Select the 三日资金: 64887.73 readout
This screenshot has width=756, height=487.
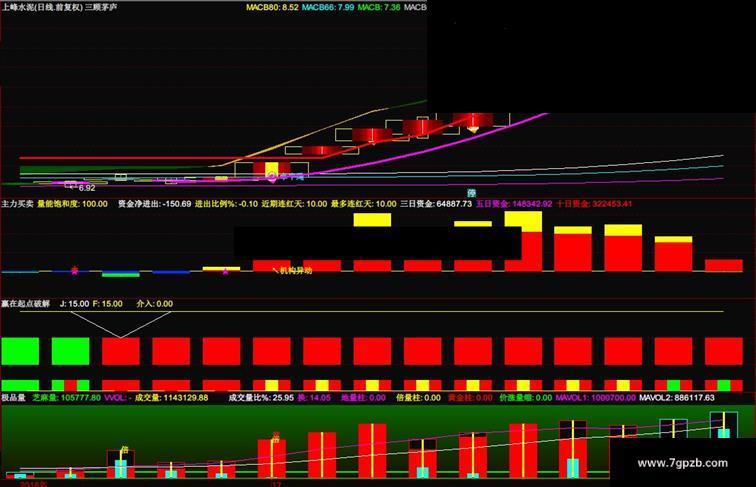(436, 204)
